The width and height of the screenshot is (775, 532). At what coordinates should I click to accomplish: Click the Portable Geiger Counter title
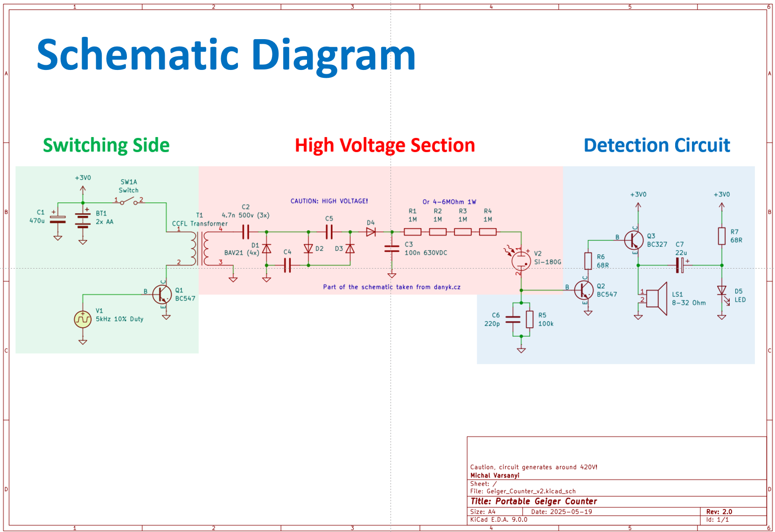tap(533, 501)
